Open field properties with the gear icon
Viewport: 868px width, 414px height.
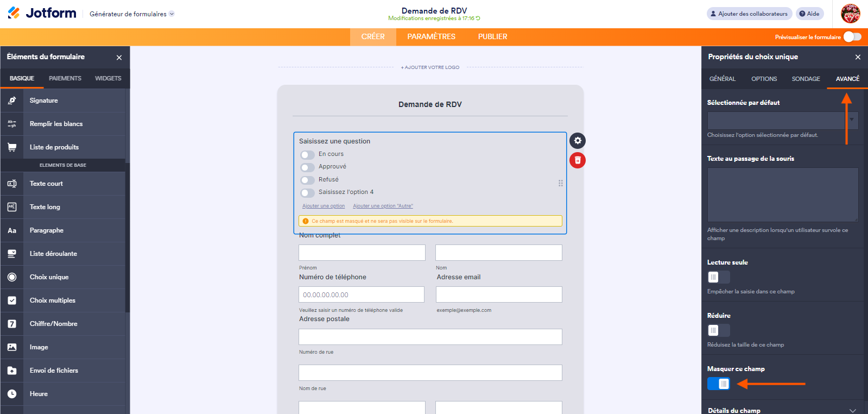click(578, 141)
